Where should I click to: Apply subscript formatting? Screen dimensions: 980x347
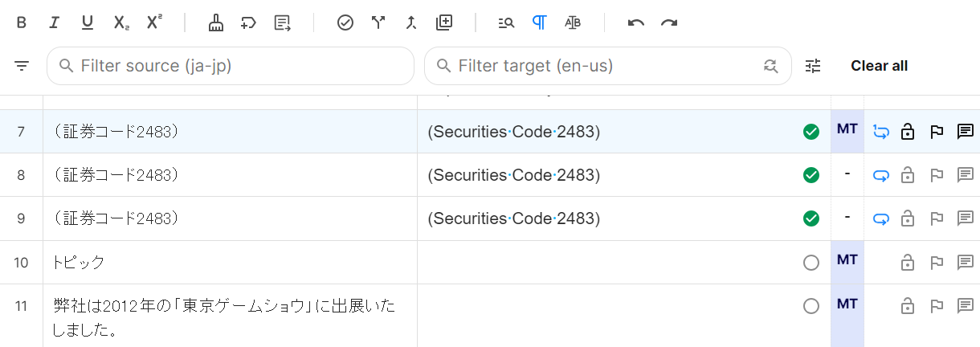coord(121,22)
